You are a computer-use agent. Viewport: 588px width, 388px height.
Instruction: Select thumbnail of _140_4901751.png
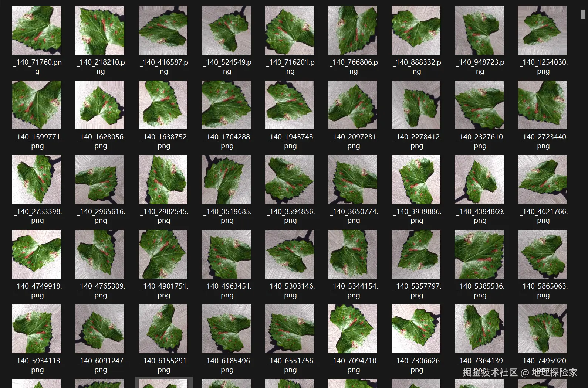click(x=163, y=254)
